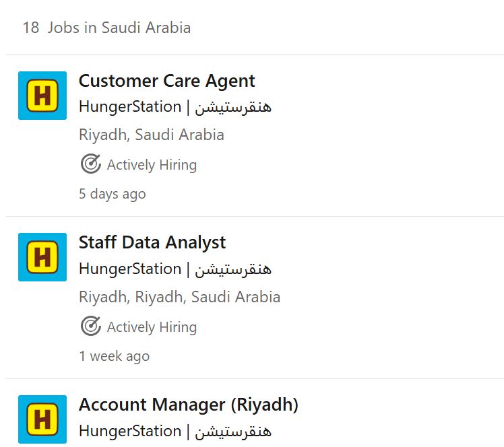Open the Customer Care Agent job title

pos(167,81)
